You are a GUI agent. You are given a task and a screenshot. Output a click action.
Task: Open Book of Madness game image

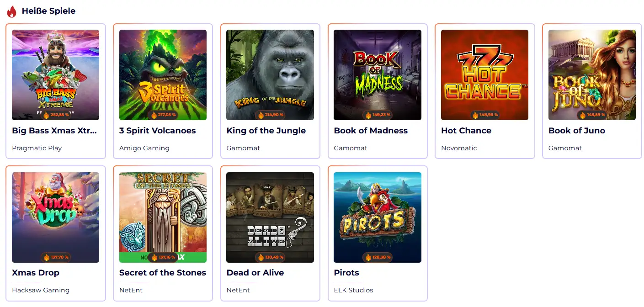[378, 75]
